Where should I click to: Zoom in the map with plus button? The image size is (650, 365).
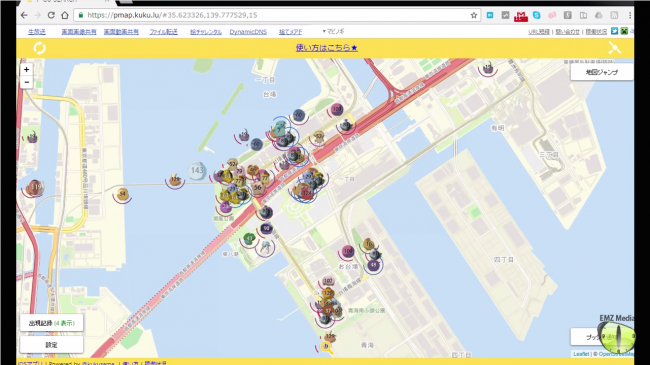click(x=27, y=69)
